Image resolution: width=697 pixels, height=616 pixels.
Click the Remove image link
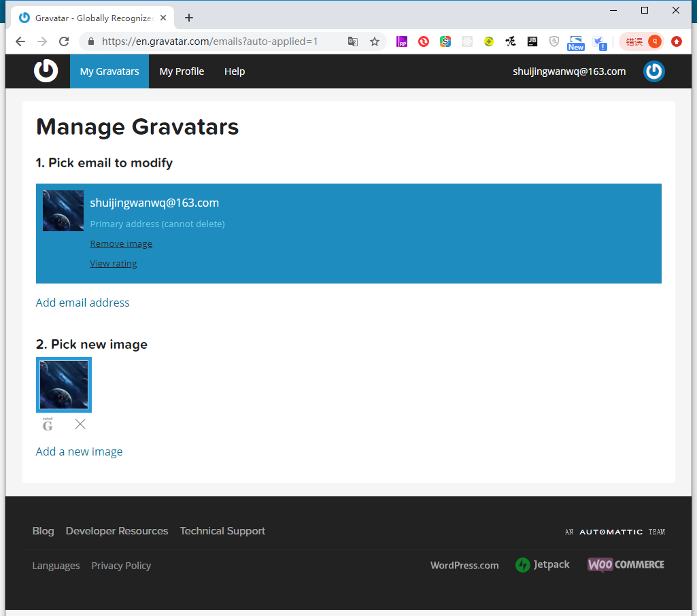point(121,243)
